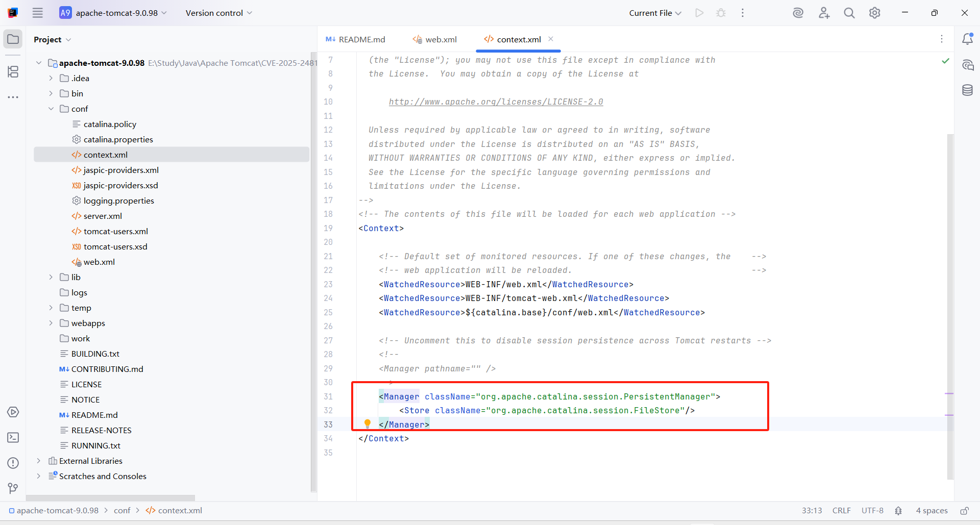Open the Current File run configuration dropdown
This screenshot has width=980, height=525.
655,13
